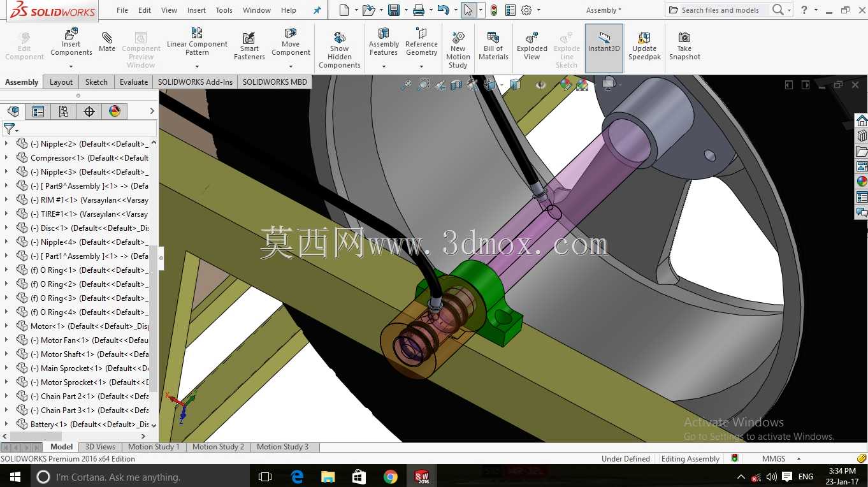Click the Section View icon
Screen dimensions: 868x487
(x=456, y=85)
